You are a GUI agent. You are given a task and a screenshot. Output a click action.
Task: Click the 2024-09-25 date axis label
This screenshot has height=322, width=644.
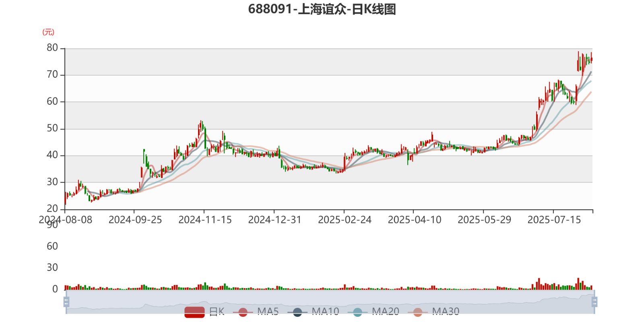click(135, 220)
